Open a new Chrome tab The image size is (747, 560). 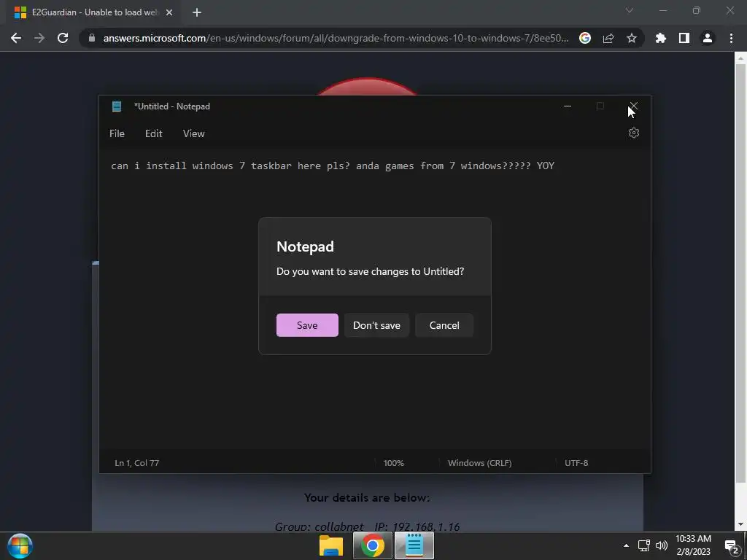[197, 12]
